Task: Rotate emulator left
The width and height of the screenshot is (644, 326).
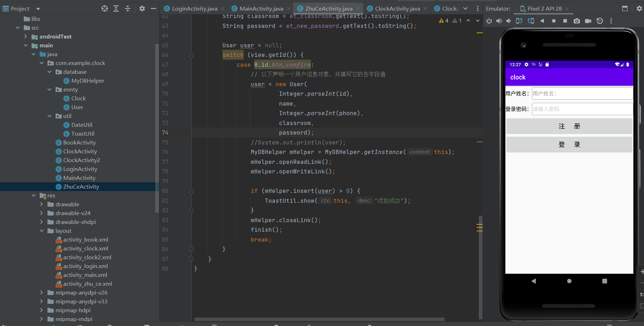Action: pos(519,21)
